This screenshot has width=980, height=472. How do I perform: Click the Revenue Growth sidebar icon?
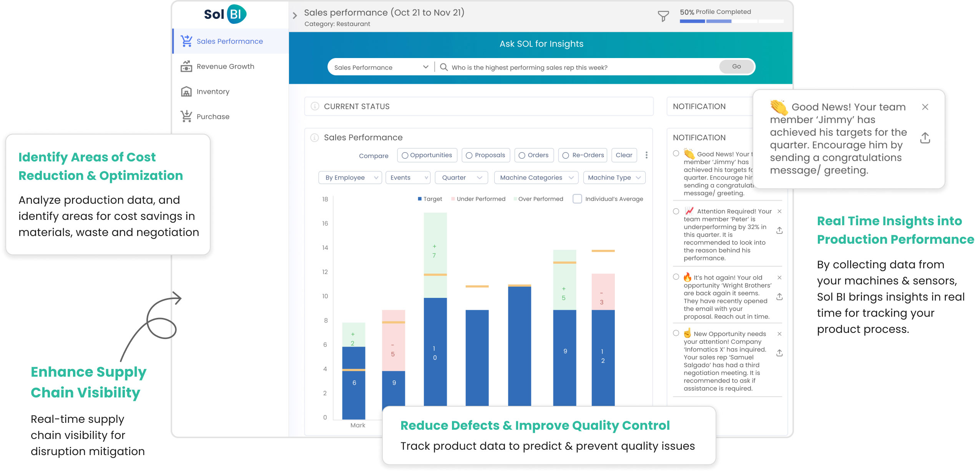(186, 66)
